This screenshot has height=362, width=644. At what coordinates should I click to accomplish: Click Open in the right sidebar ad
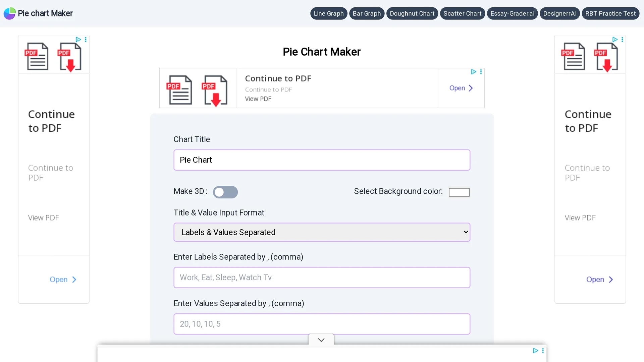point(600,280)
